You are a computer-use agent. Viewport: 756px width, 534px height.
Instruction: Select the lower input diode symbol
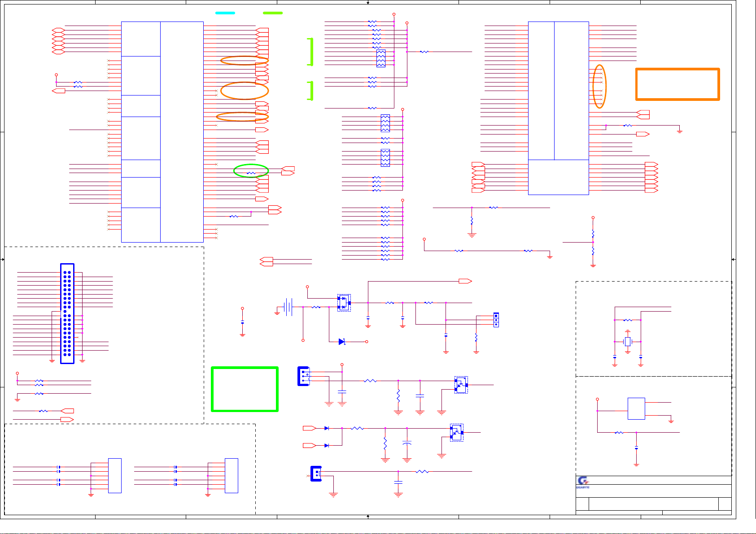[x=326, y=445]
